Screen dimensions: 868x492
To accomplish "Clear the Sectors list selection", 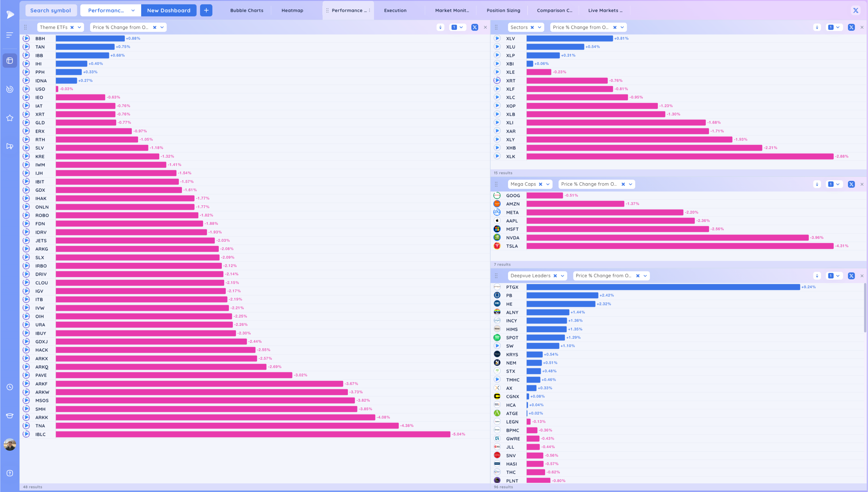I will 532,27.
